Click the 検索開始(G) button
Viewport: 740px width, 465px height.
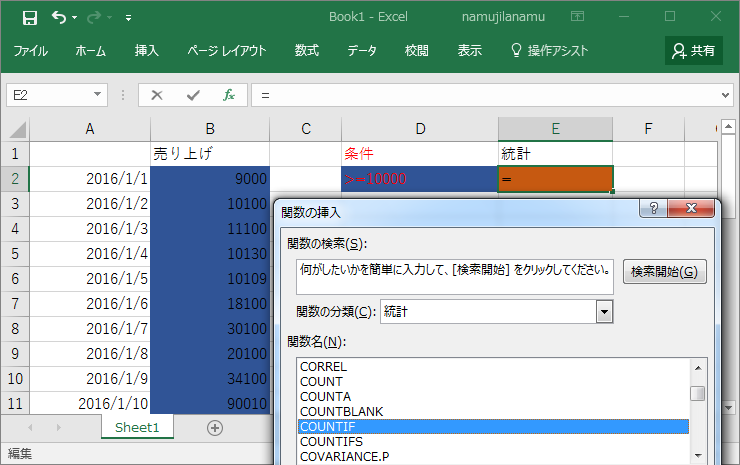(664, 272)
